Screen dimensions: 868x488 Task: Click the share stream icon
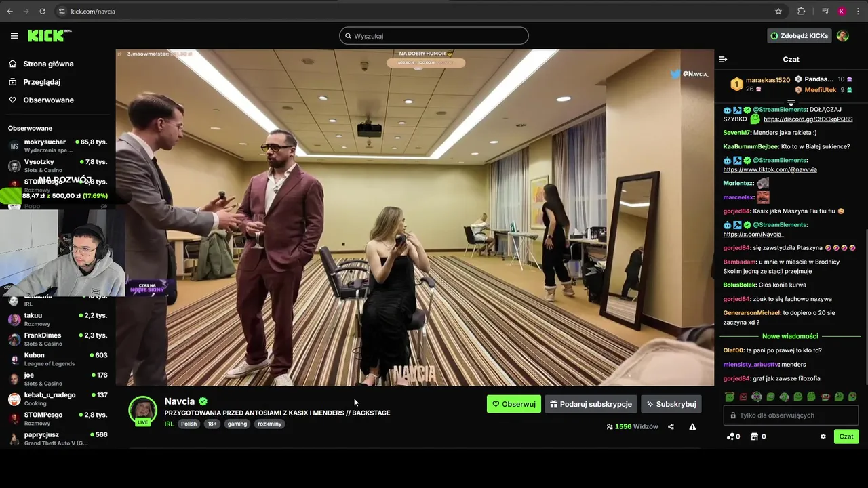[671, 426]
